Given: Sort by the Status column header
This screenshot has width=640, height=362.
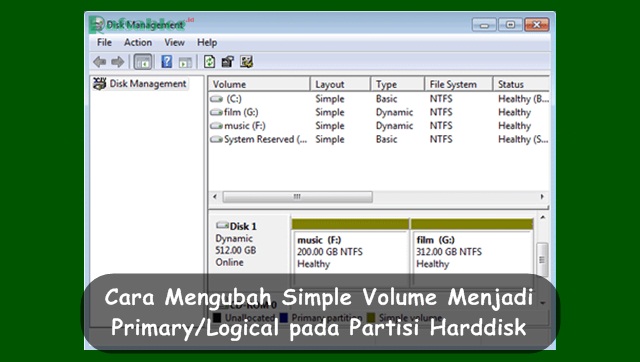Looking at the screenshot, I should click(521, 84).
